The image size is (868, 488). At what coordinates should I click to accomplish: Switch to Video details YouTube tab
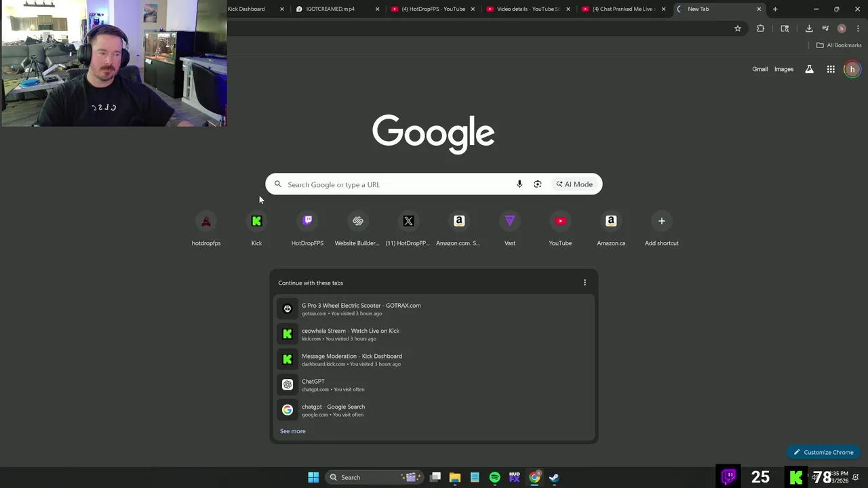(528, 9)
